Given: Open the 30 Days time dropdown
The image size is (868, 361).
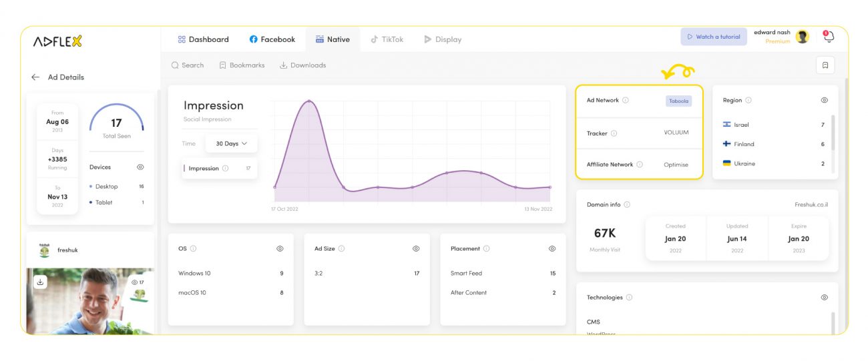Looking at the screenshot, I should 231,143.
